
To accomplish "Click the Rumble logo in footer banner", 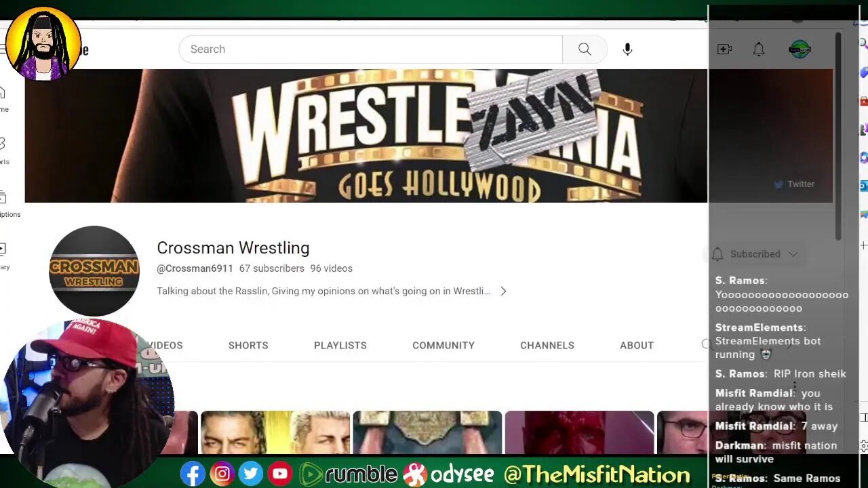I will tap(348, 474).
